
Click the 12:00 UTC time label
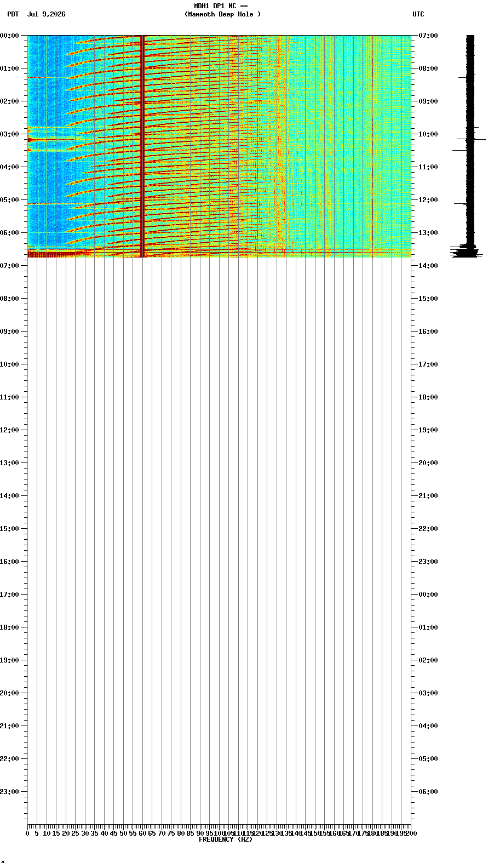point(428,200)
